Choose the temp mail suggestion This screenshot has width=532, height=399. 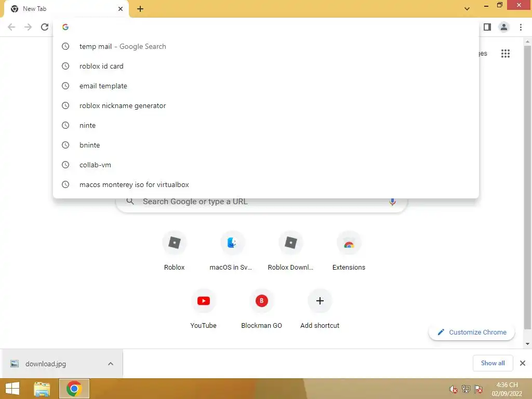point(266,46)
